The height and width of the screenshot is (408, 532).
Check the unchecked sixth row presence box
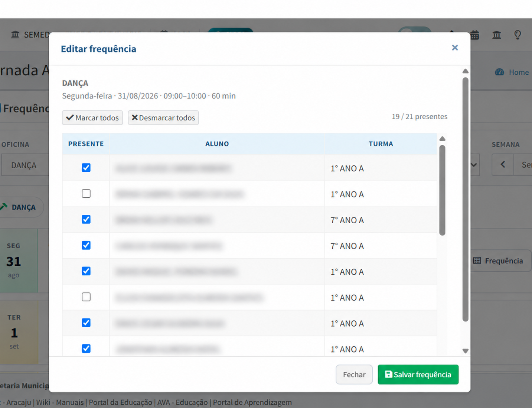pyautogui.click(x=86, y=297)
